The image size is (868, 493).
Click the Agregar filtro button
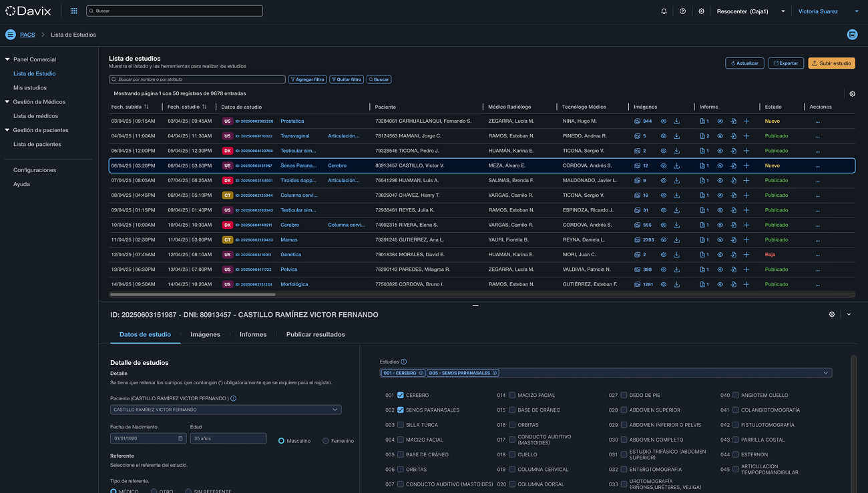(x=307, y=79)
